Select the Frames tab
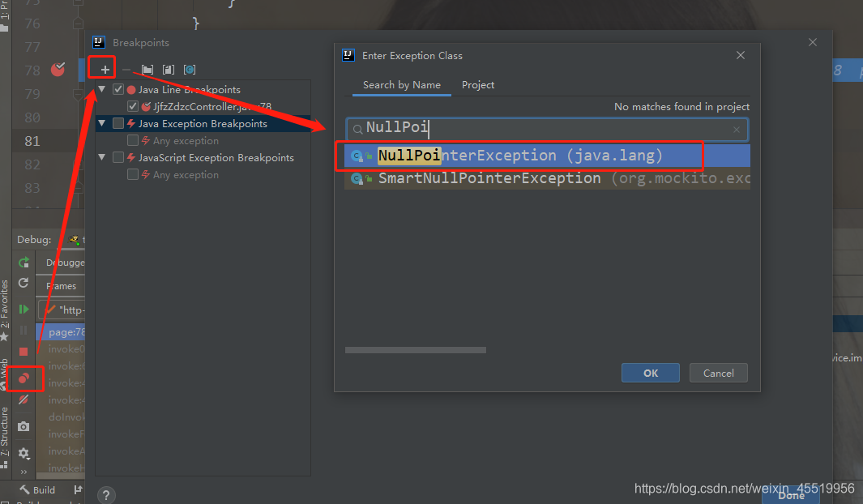 pos(61,286)
